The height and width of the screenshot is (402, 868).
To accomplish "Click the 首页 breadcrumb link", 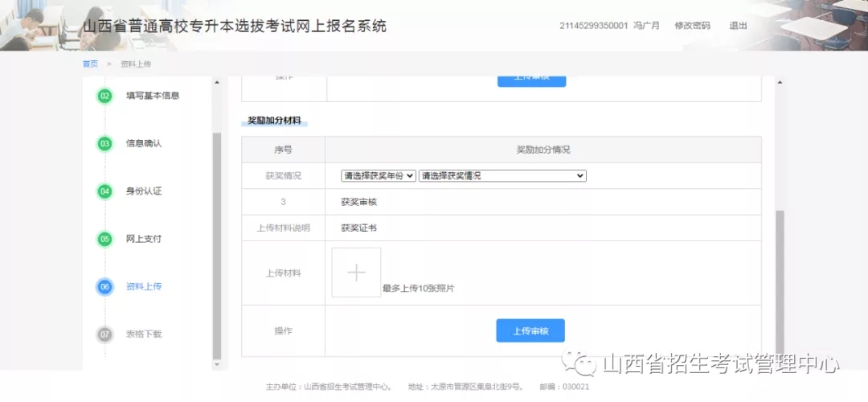I will click(90, 64).
